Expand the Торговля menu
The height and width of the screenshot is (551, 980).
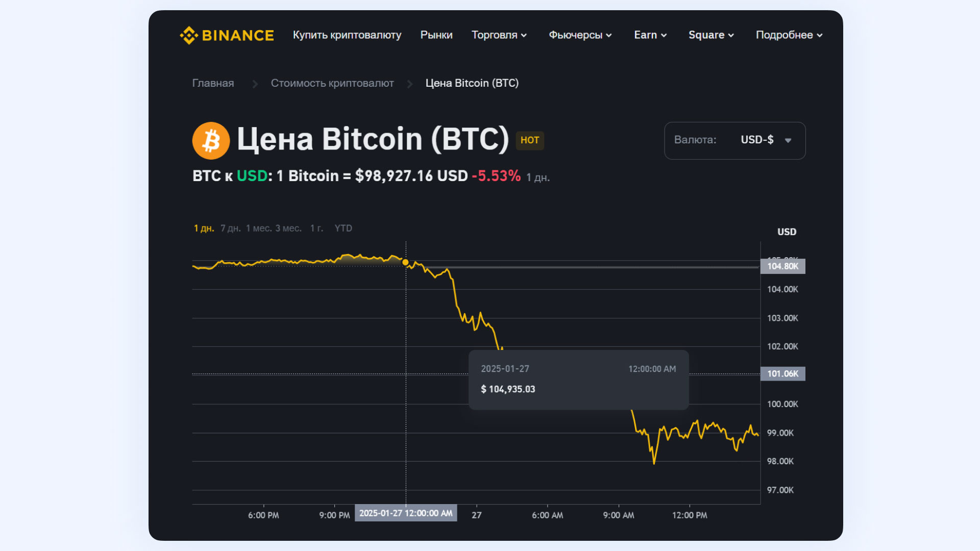coord(499,35)
